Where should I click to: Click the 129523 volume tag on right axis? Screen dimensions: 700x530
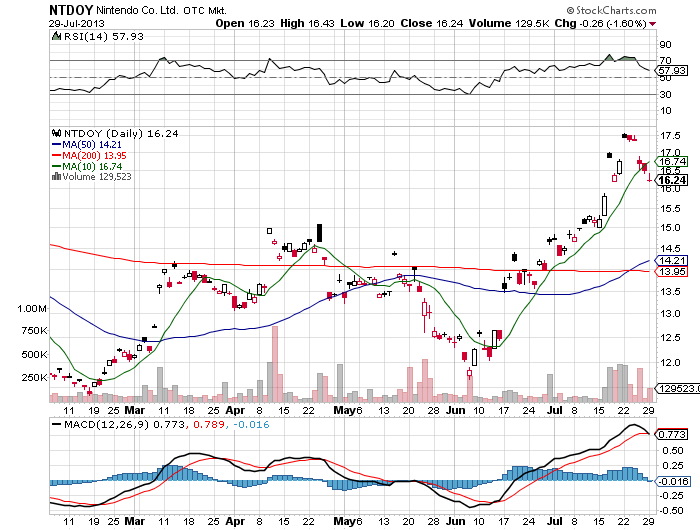(678, 388)
